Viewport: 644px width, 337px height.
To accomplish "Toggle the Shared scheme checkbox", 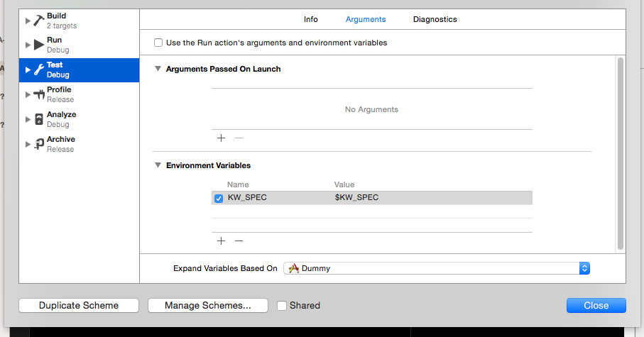I will [x=282, y=306].
